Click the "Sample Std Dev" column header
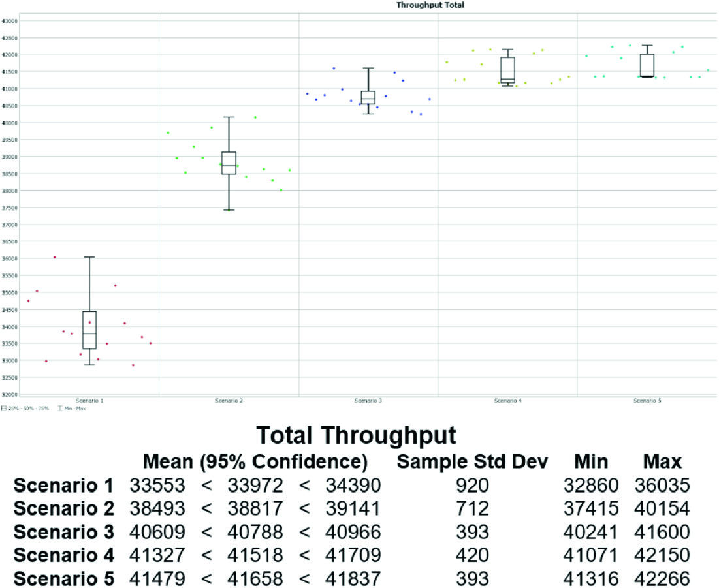 tap(472, 461)
